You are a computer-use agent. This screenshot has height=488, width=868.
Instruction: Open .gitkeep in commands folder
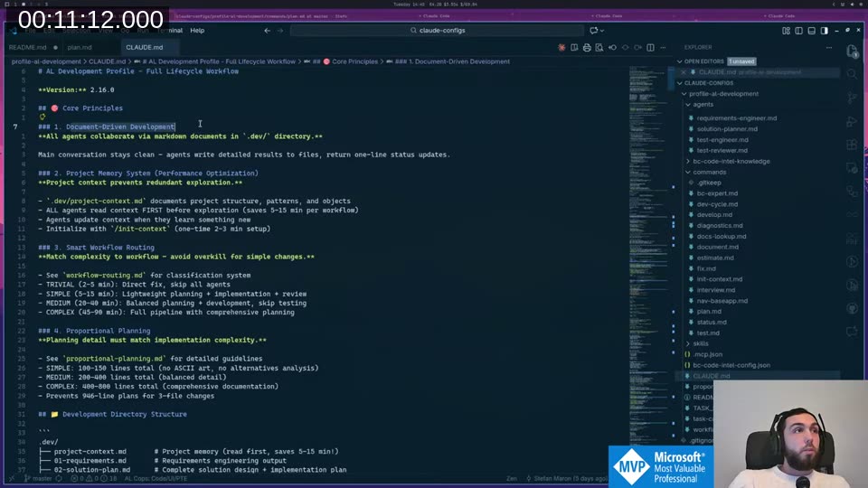pos(709,183)
